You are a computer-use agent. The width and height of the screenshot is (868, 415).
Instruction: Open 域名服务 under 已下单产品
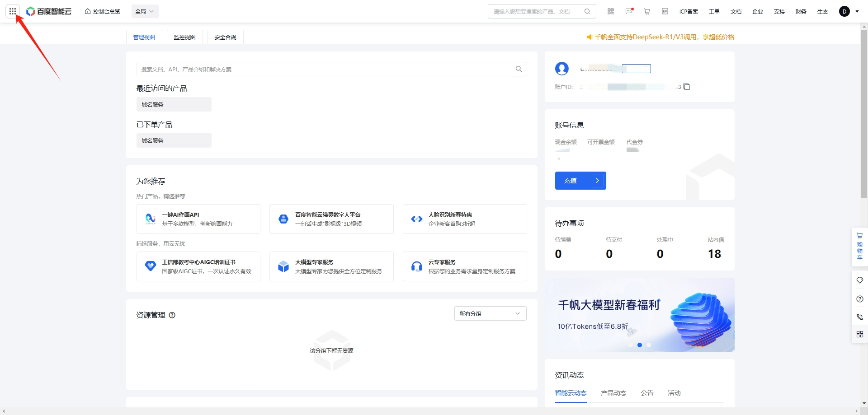coord(174,140)
